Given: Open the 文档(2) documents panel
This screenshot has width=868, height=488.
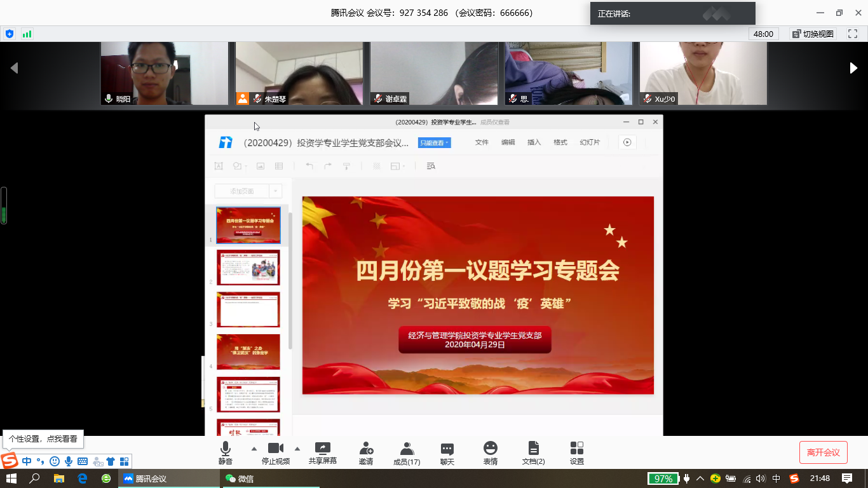Looking at the screenshot, I should (x=533, y=452).
